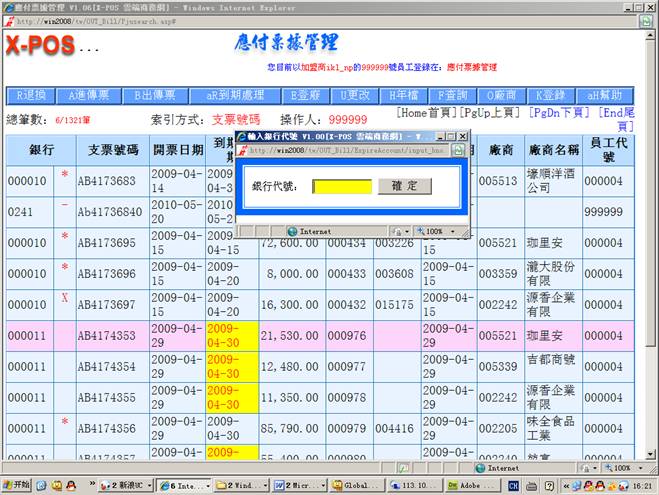Screen dimensions: 659x495
Task: Go to next page via PgDn下頁
Action: click(559, 113)
